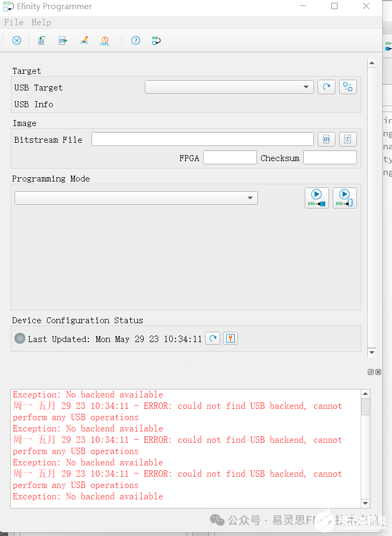The height and width of the screenshot is (536, 392).
Task: Browse bitstream with the 01 file icon
Action: coord(326,139)
